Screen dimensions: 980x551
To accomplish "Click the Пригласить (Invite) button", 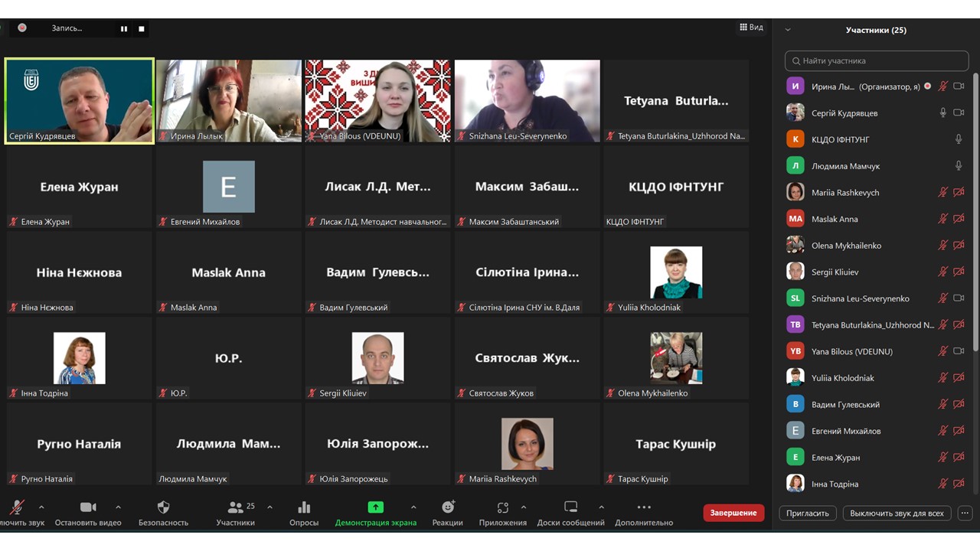I will [808, 514].
